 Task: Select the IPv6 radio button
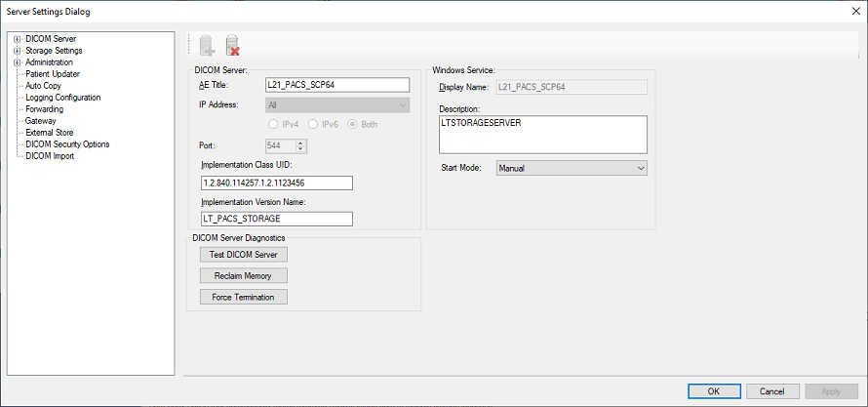tap(314, 124)
